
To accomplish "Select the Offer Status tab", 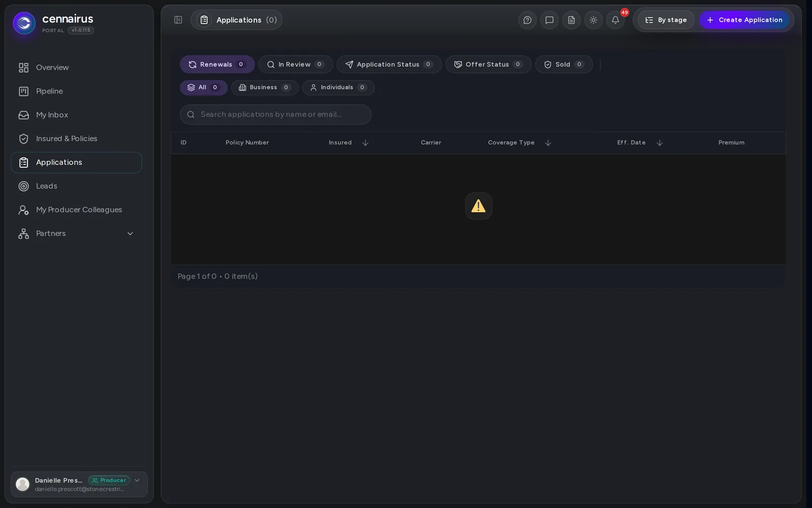I will tap(488, 65).
